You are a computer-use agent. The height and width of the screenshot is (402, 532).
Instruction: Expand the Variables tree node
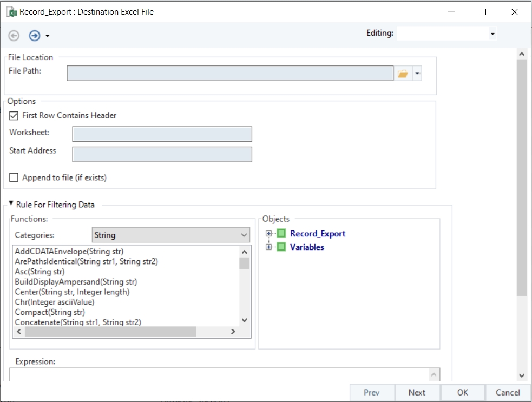tap(269, 247)
